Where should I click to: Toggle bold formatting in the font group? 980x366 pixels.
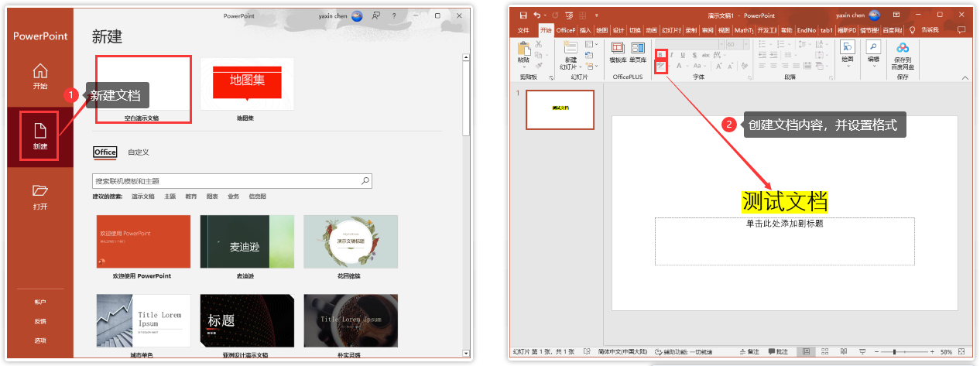pos(660,55)
